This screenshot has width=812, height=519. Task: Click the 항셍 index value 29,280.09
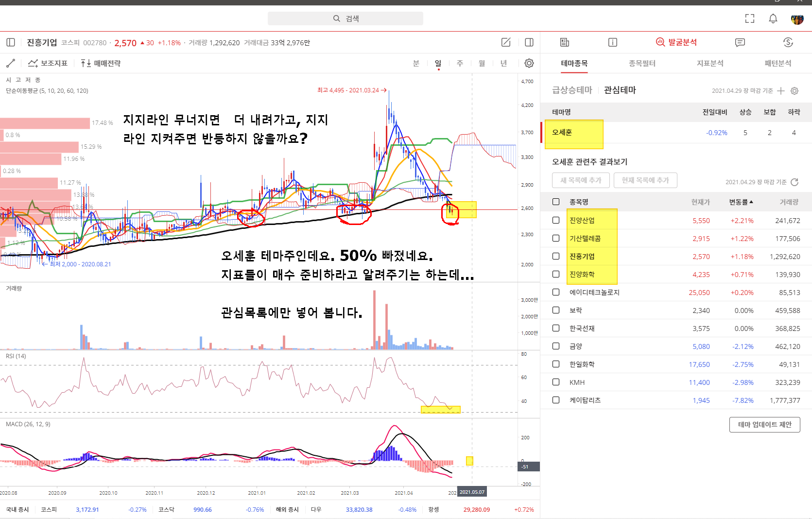click(x=477, y=510)
